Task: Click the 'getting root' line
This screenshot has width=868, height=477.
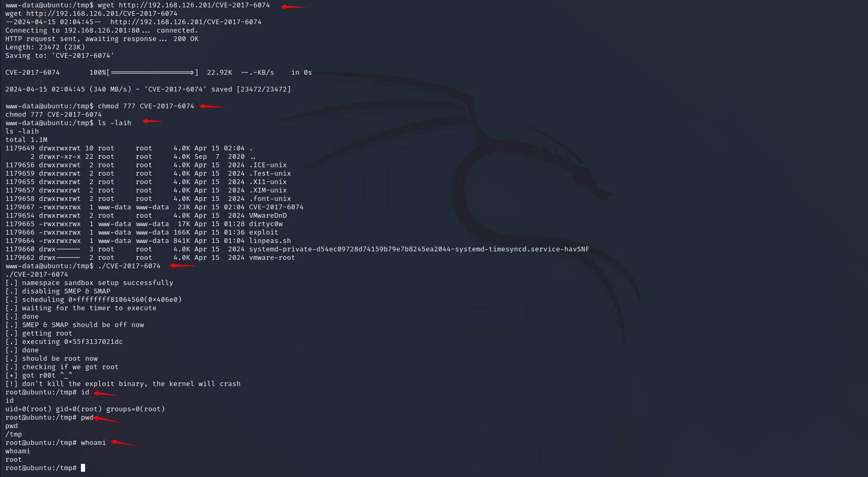Action: [39, 333]
